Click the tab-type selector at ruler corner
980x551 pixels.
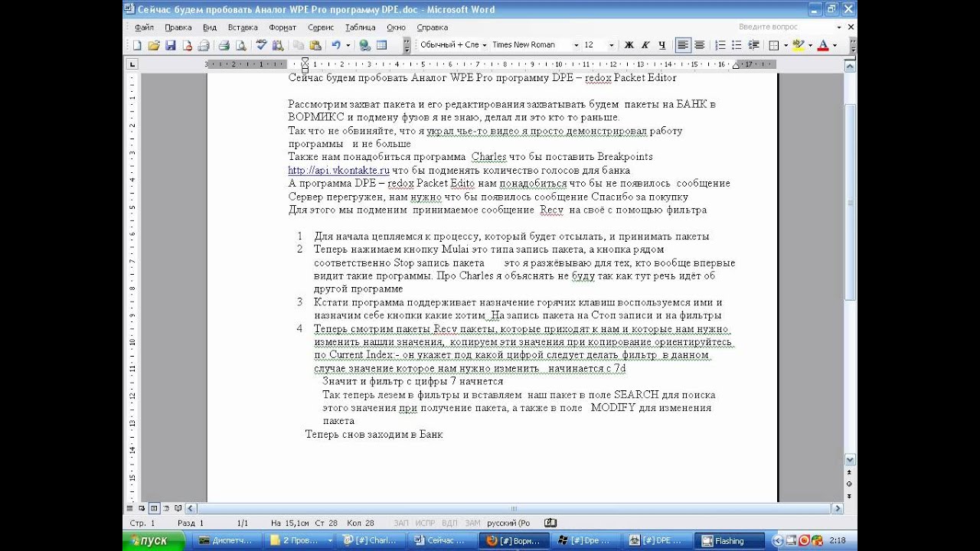tap(132, 64)
